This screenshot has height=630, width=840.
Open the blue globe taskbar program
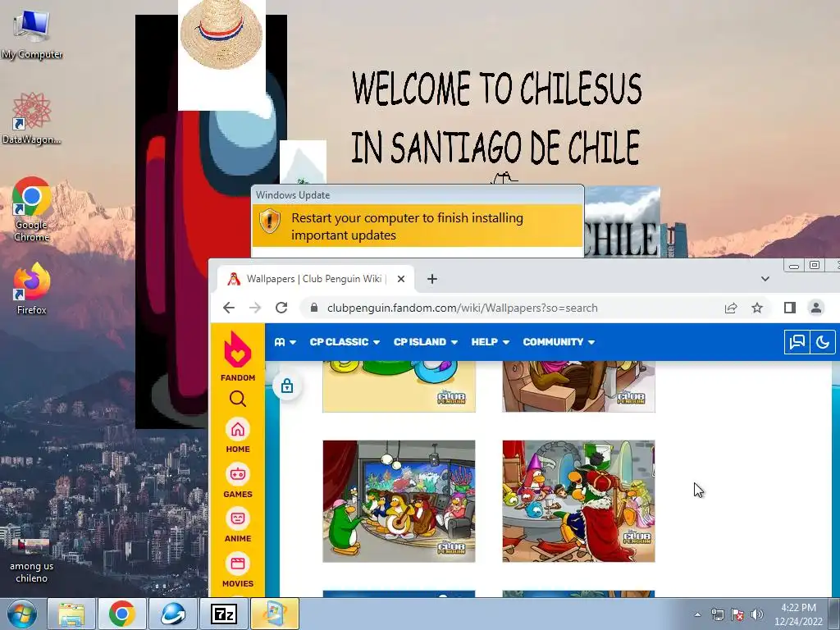pos(172,614)
